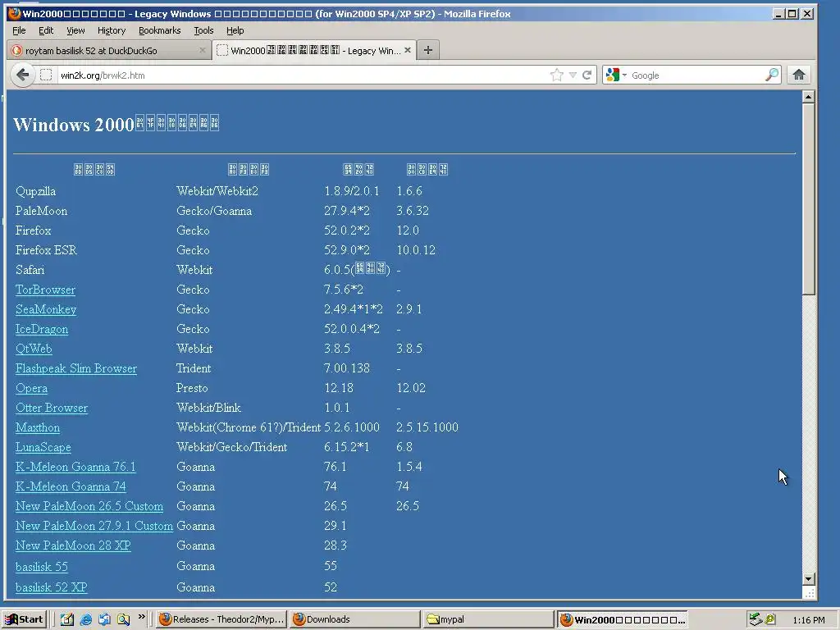The height and width of the screenshot is (630, 840).
Task: Open Flashpeak Slim Browser link
Action: (x=76, y=368)
